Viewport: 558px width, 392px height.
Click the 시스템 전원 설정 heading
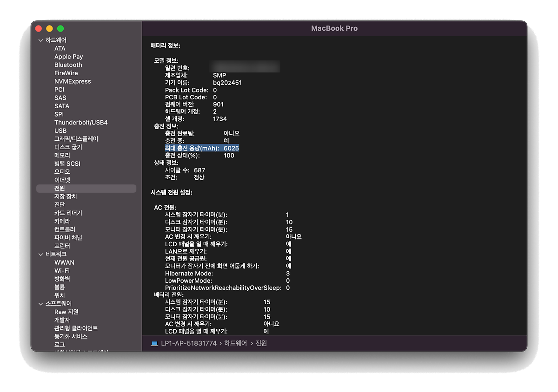click(x=171, y=192)
